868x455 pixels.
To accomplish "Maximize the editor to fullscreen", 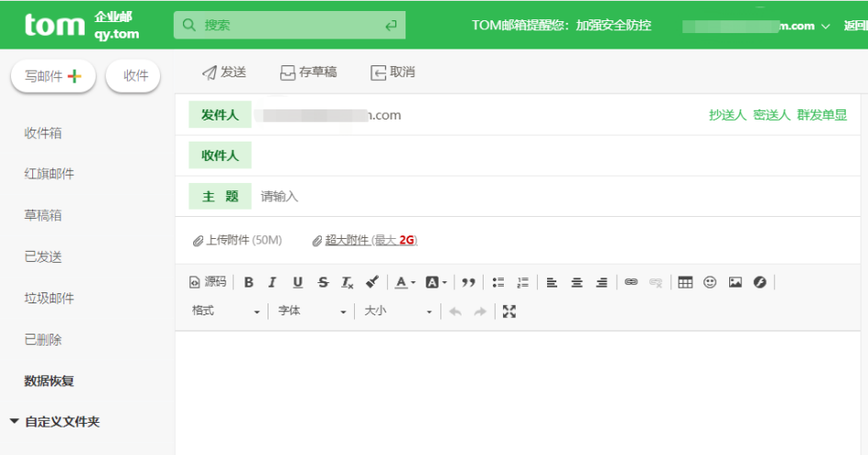I will 509,312.
